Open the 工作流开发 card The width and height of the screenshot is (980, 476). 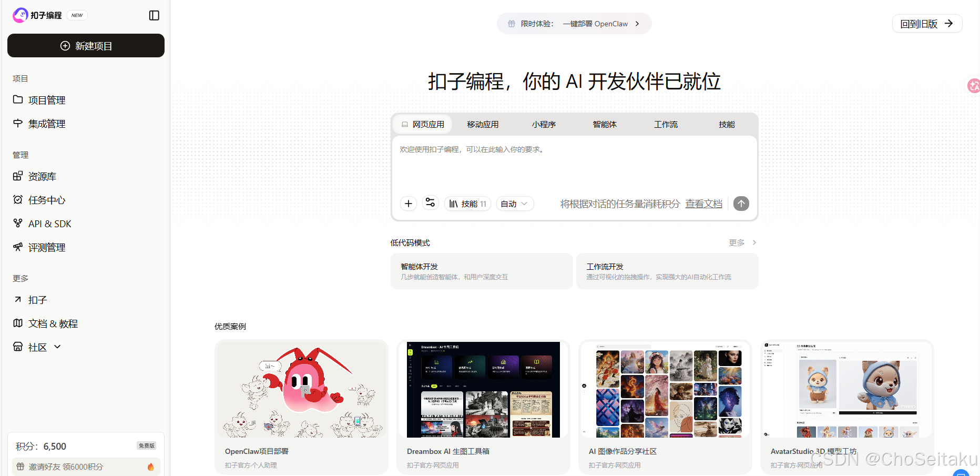[667, 271]
